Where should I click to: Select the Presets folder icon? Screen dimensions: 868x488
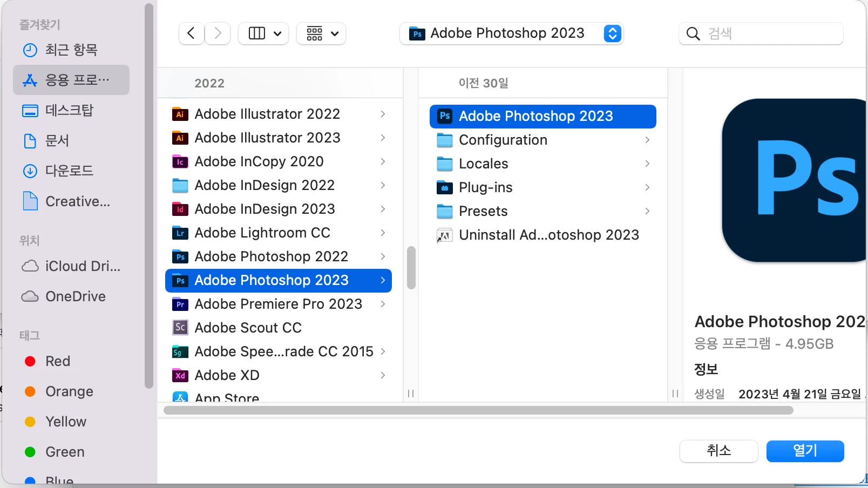coord(445,211)
